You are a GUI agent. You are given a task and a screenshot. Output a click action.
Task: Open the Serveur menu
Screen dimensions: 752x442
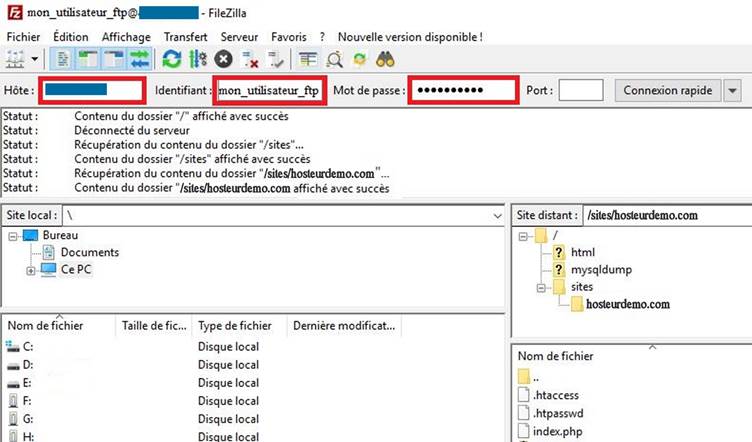coord(239,37)
